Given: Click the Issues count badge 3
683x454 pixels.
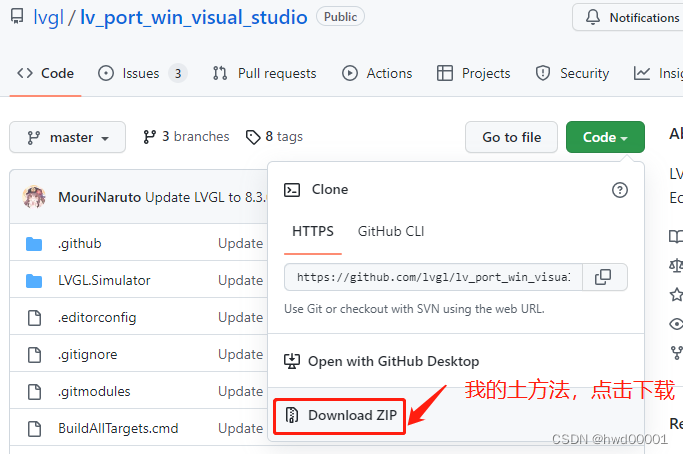Looking at the screenshot, I should pyautogui.click(x=178, y=73).
